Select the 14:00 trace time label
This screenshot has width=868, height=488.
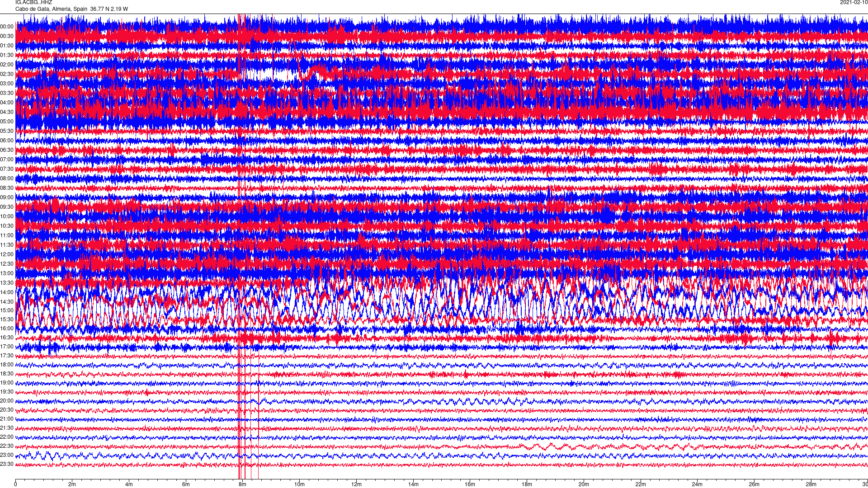pos(7,292)
